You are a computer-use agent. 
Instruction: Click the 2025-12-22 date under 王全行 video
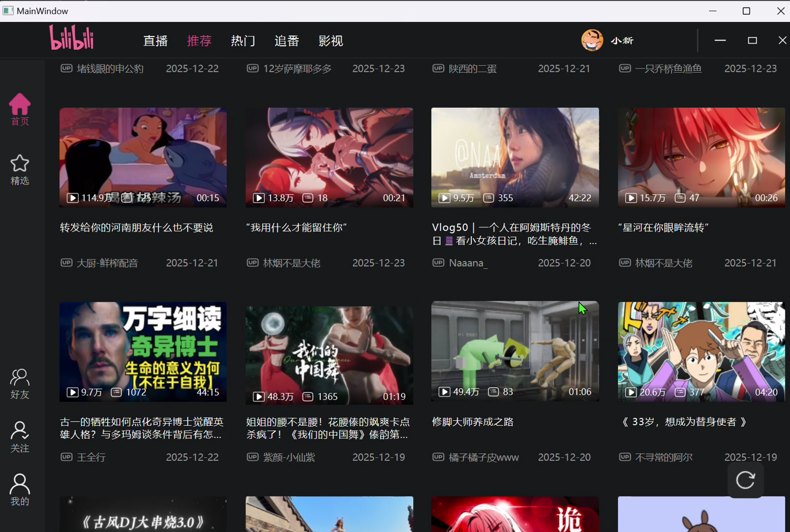192,457
